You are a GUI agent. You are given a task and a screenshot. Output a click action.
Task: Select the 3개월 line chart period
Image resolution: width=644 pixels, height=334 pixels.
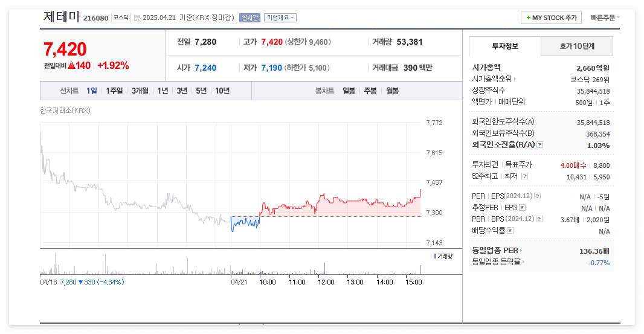click(x=140, y=91)
